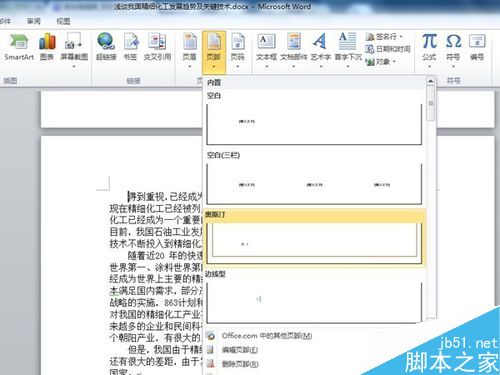The width and height of the screenshot is (500, 375).
Task: Expand the equation dropdown arrow
Action: [x=429, y=67]
